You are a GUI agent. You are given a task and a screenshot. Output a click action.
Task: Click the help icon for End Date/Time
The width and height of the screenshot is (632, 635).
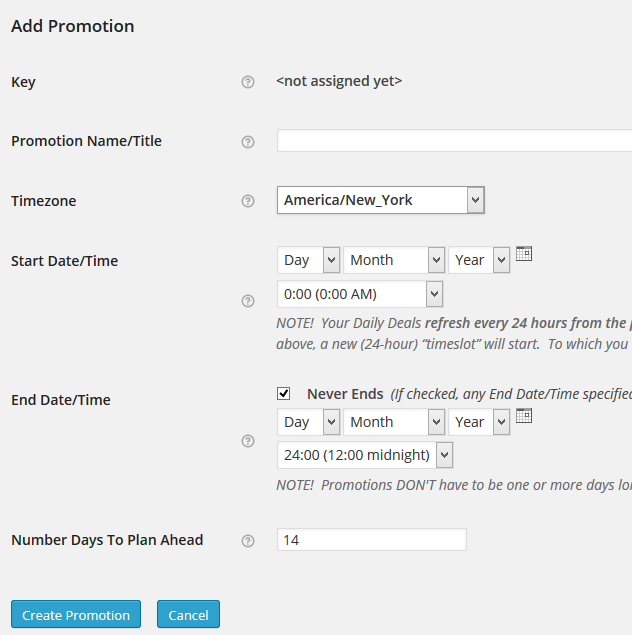(248, 441)
